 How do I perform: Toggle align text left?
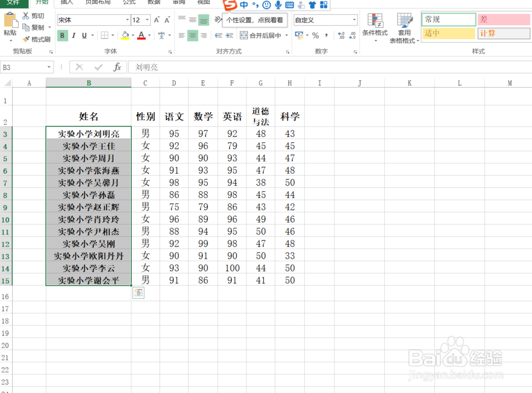click(182, 35)
